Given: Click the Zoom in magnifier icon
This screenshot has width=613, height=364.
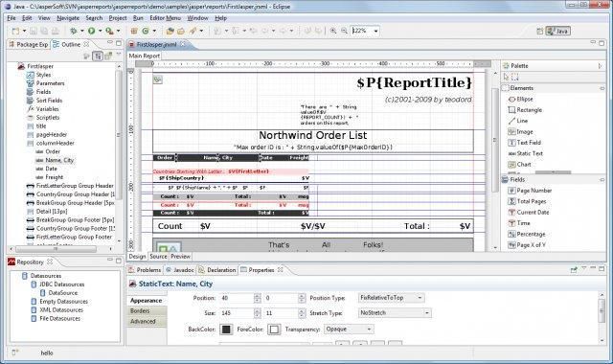Looking at the screenshot, I should click(x=333, y=31).
